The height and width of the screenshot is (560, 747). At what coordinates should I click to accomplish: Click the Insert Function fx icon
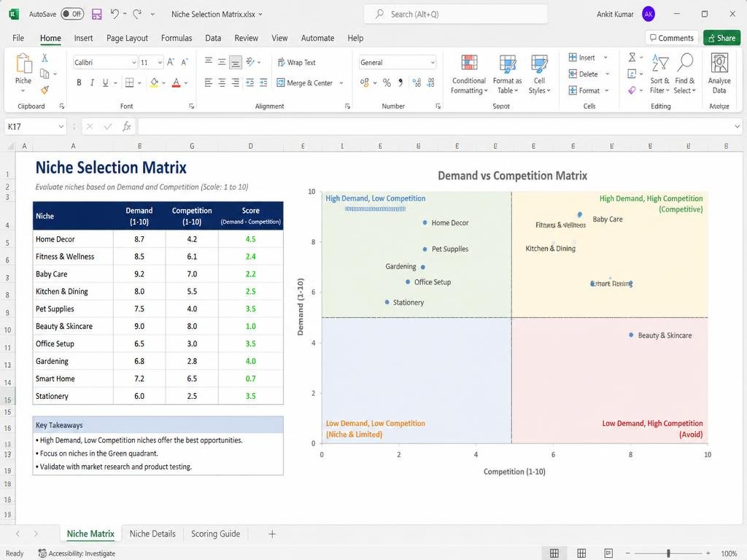point(127,127)
